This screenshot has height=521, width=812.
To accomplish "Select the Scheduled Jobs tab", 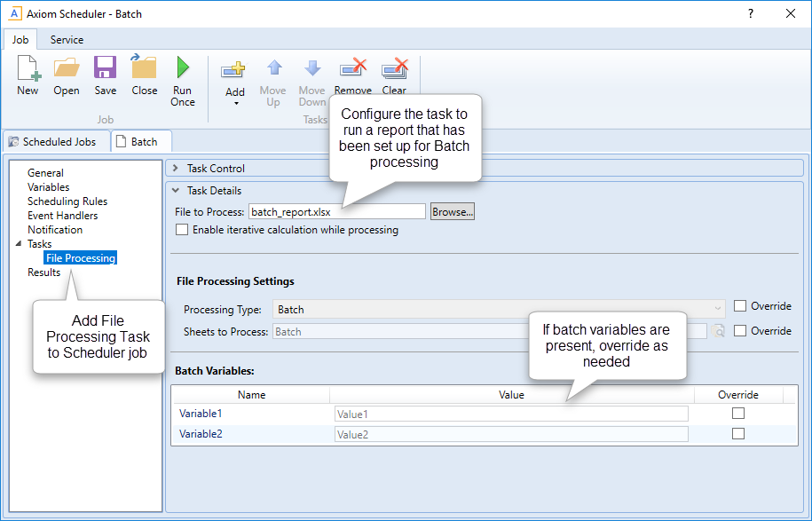I will click(56, 141).
